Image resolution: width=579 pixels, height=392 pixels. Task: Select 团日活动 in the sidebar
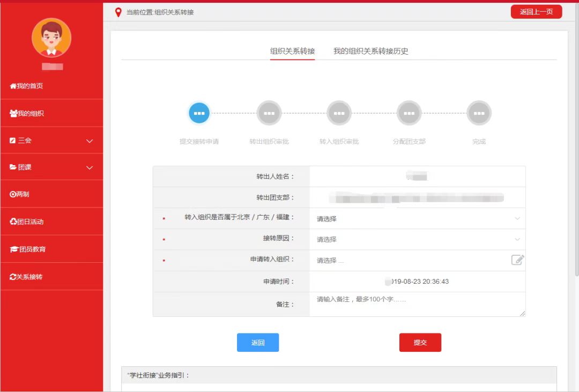coord(27,221)
